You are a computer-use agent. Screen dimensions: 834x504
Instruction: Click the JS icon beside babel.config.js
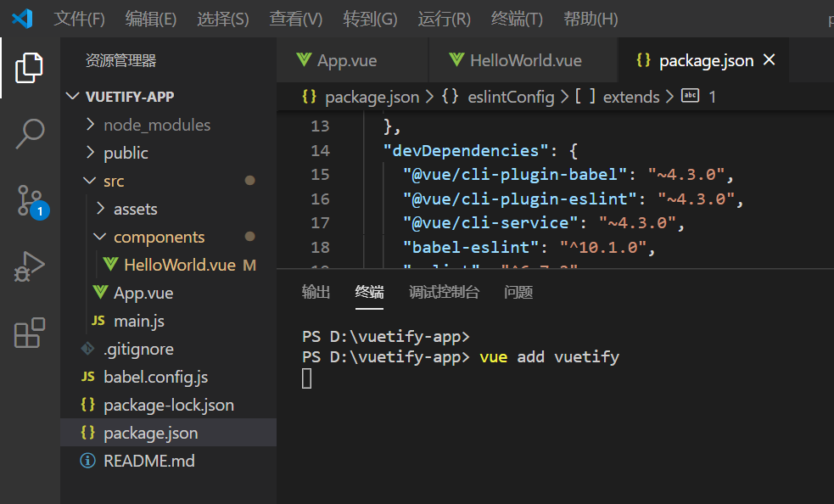[87, 377]
